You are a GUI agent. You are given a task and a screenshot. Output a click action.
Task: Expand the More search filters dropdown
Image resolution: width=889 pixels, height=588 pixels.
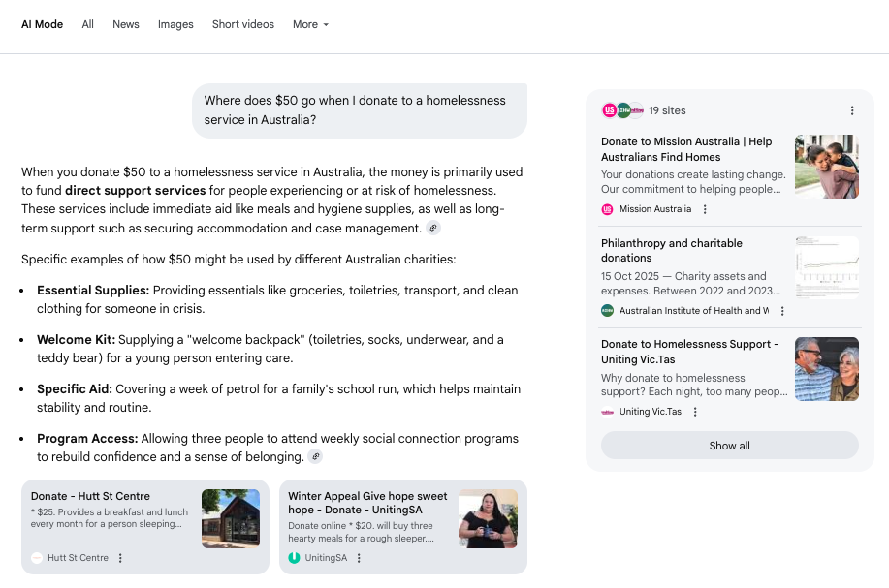pyautogui.click(x=310, y=24)
